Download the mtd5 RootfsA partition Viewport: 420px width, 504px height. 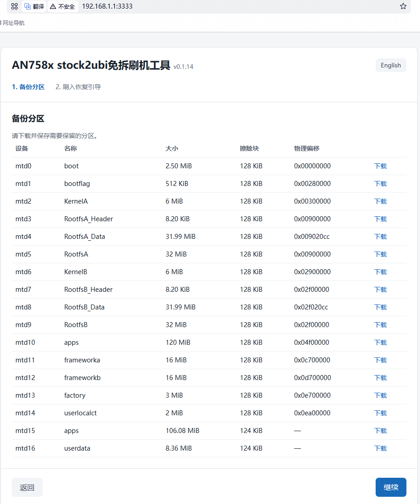tap(381, 255)
